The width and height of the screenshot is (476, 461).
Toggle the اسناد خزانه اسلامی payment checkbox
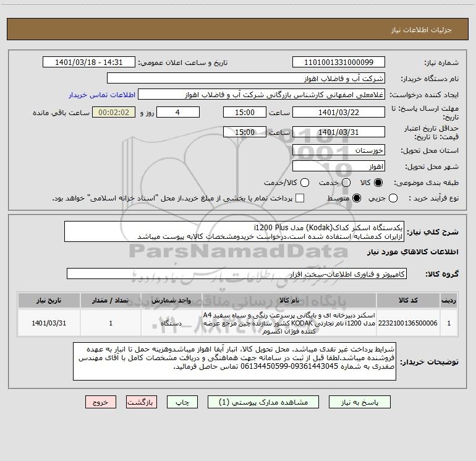[x=300, y=198]
